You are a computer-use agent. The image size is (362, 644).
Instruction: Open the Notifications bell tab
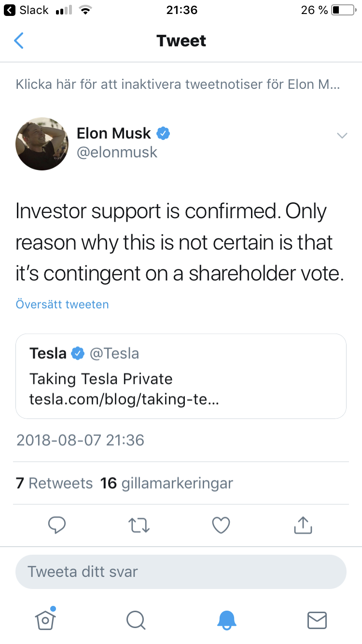click(226, 620)
